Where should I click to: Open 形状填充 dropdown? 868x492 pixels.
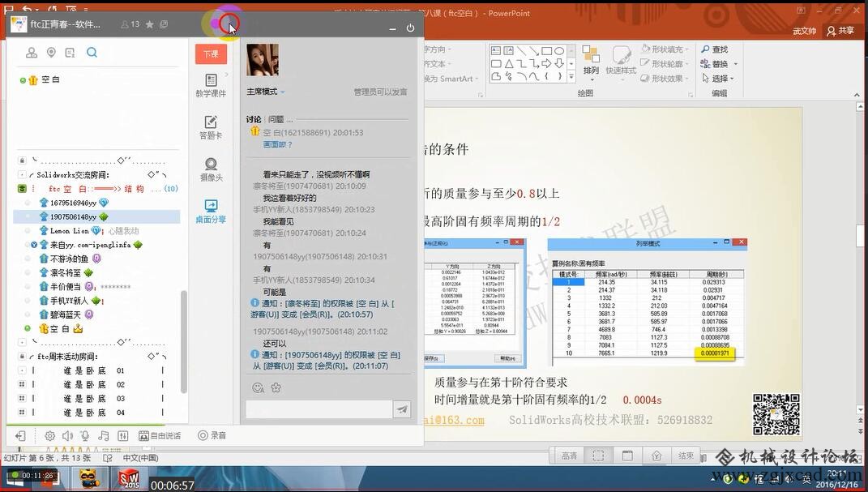point(665,49)
